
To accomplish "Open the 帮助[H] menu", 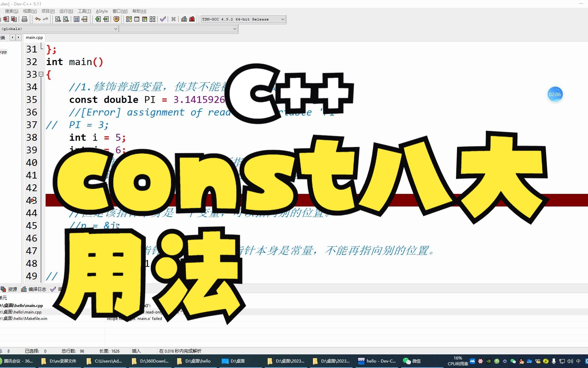I will pyautogui.click(x=139, y=11).
